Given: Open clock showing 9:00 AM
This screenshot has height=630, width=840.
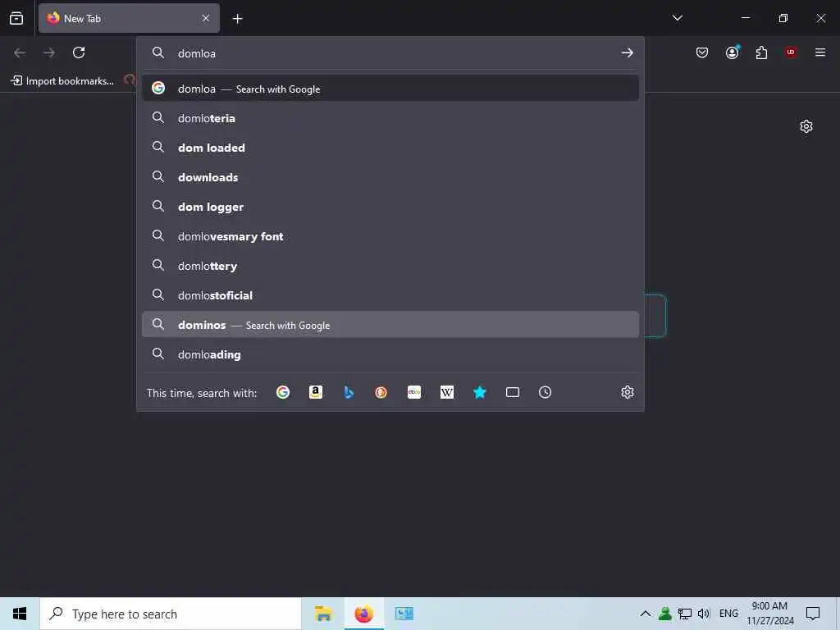Looking at the screenshot, I should [x=769, y=614].
